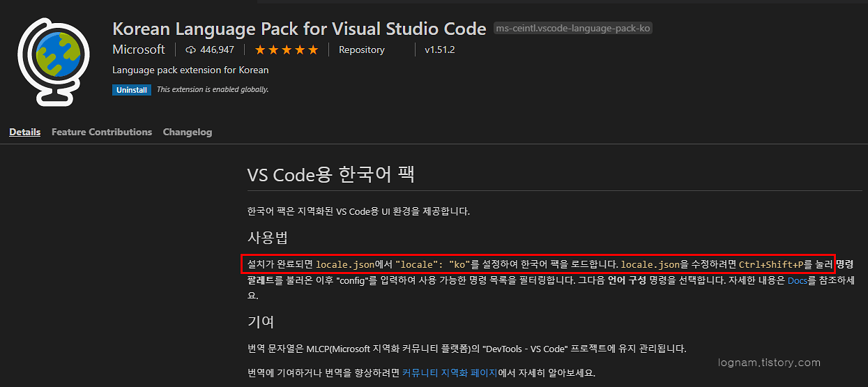Screen dimensions: 868x387
Task: Click the Microsoft publisher name
Action: click(139, 50)
